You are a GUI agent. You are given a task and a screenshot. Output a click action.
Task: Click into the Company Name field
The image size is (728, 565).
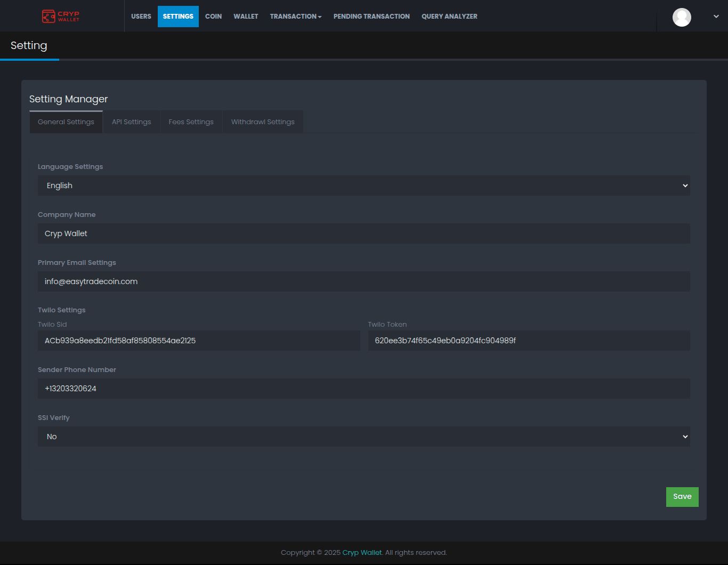[363, 233]
